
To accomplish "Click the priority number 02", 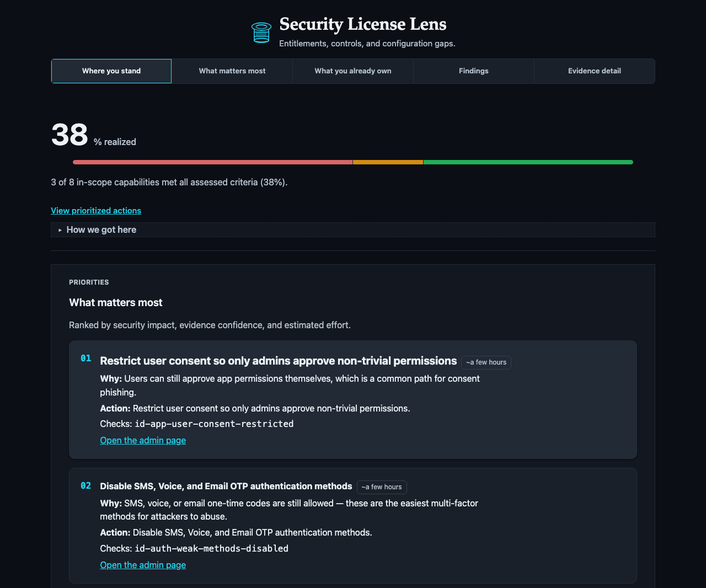I will (86, 486).
